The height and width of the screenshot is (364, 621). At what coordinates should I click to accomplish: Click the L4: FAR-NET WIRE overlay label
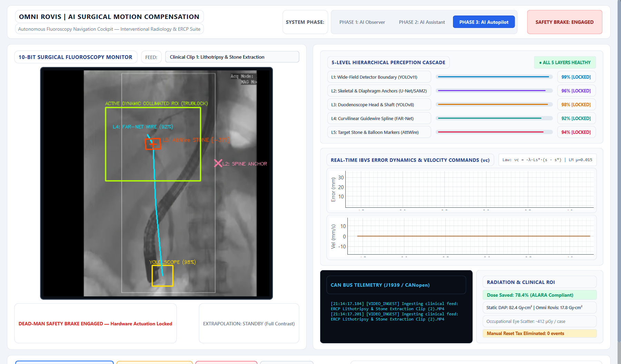(143, 127)
